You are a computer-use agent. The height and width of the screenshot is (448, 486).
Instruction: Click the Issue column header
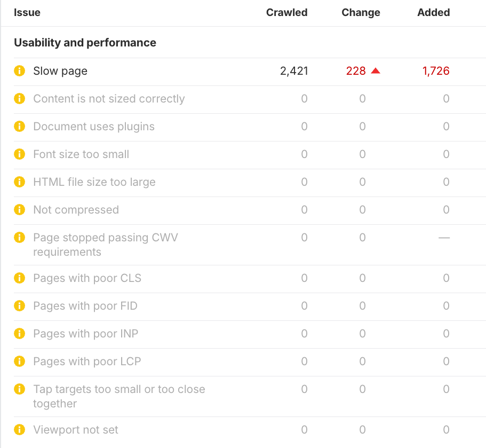[27, 12]
